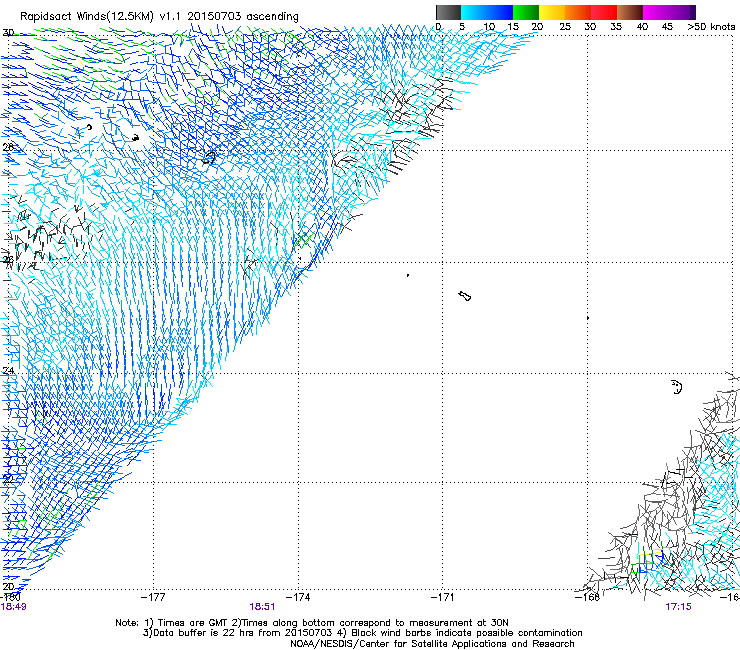Click the red 30-35 knots legend swatch
Screen dimensions: 740x650
604,12
